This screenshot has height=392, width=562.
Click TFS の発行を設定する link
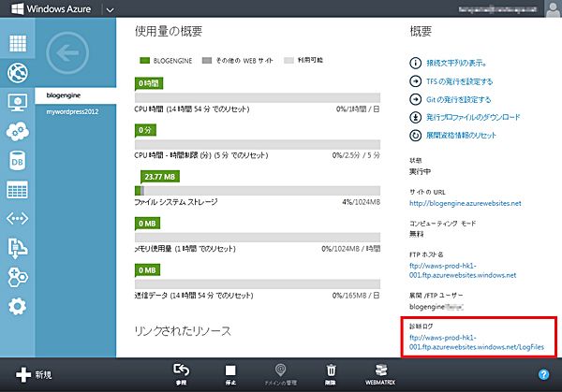(x=460, y=81)
